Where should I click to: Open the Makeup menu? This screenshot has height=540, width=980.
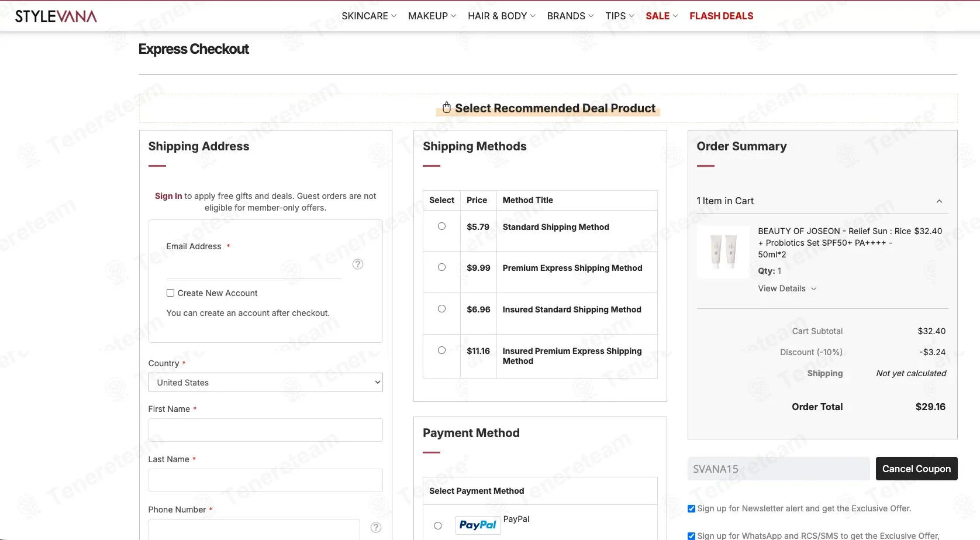[x=432, y=16]
